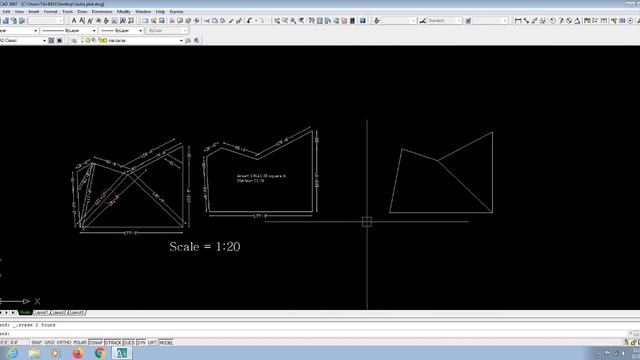Toggle GRID display in status bar
Screen dimensions: 640x360
click(49, 342)
